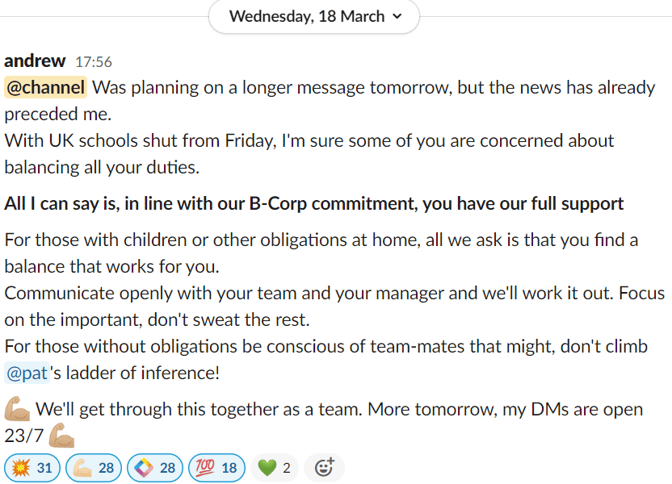Click the bicep emoji after 23/7
This screenshot has width=672, height=484.
pyautogui.click(x=61, y=436)
